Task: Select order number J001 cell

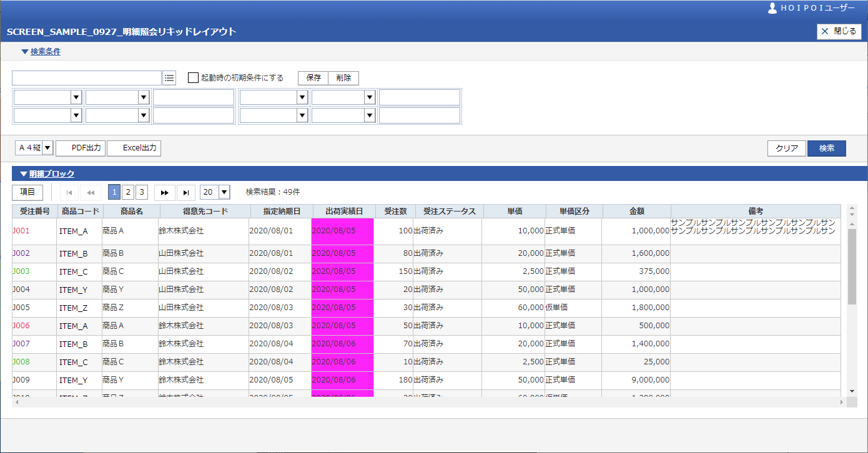Action: 34,231
